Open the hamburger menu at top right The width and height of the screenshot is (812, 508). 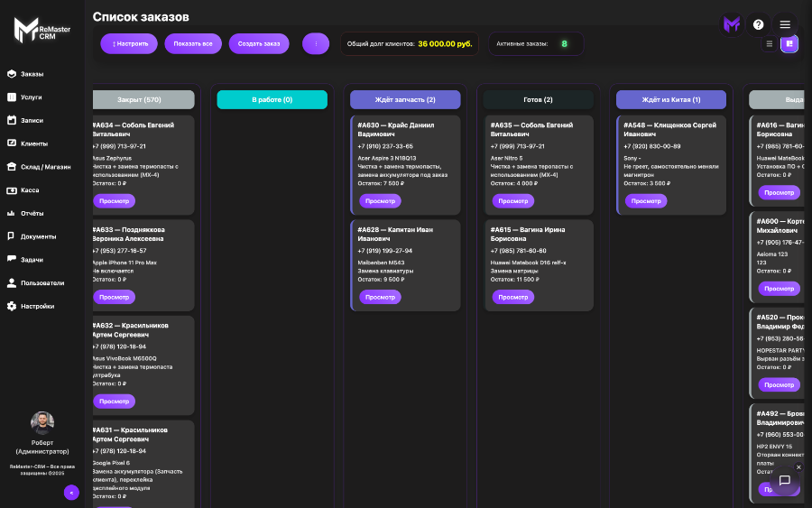click(785, 24)
